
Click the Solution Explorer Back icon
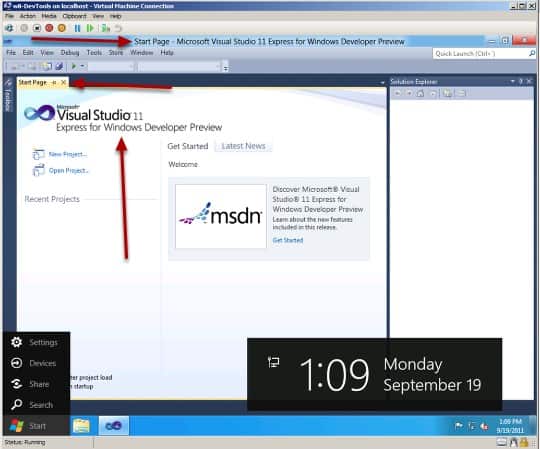click(397, 93)
